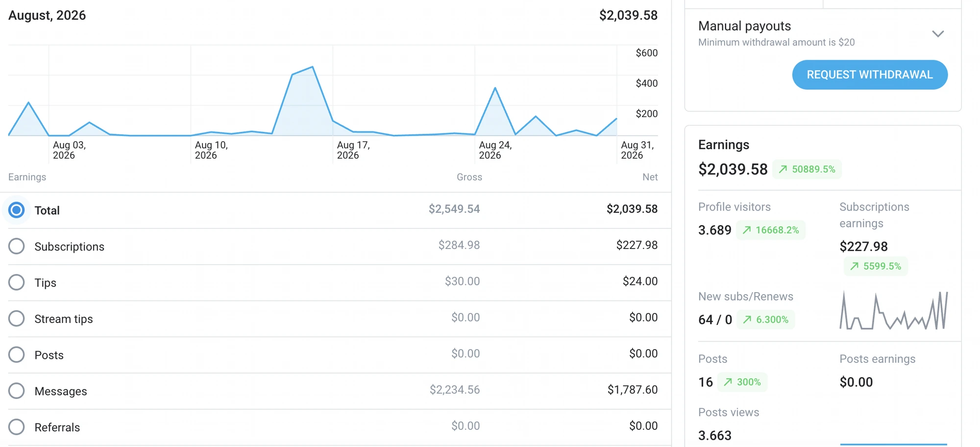Click the Manual payouts title
Image resolution: width=980 pixels, height=447 pixels.
(x=745, y=25)
